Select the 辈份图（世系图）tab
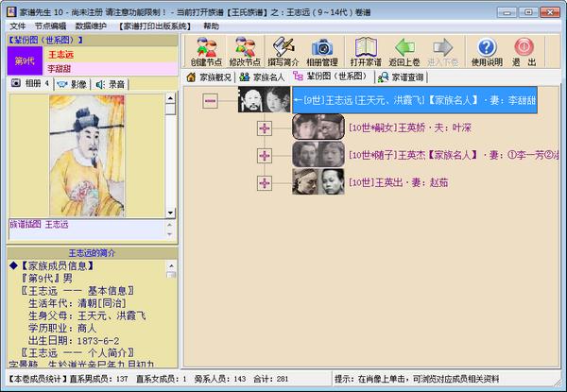This screenshot has height=392, width=567. 330,77
